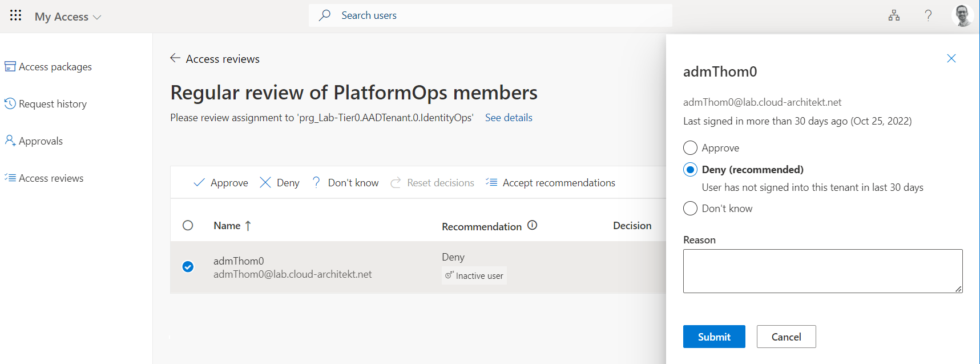
Task: Click the Reason text box
Action: pos(822,271)
